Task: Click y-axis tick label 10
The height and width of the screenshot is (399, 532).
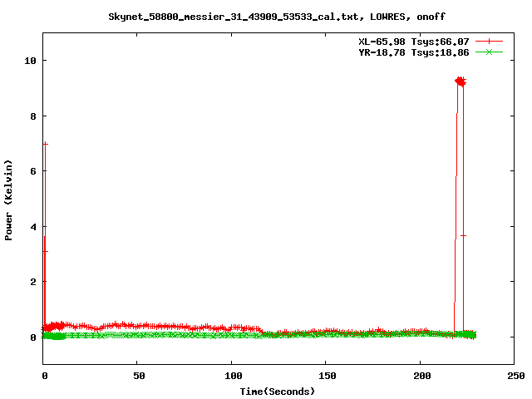Action: coord(30,61)
